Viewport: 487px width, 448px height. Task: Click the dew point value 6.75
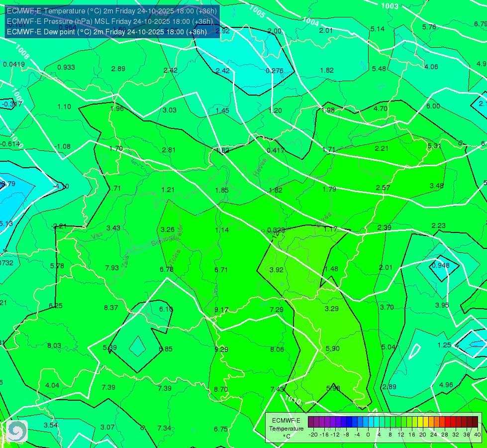point(221,430)
